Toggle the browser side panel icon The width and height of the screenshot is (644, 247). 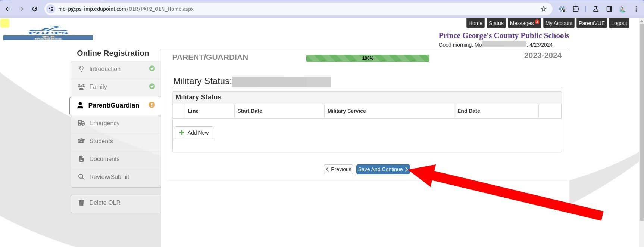[609, 9]
